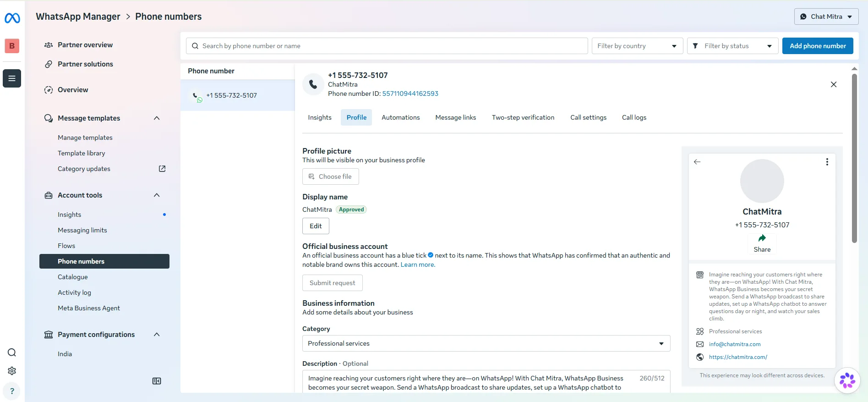Click the phone icon beside +1 555-732-5107 header
This screenshot has height=402, width=868.
tap(313, 84)
